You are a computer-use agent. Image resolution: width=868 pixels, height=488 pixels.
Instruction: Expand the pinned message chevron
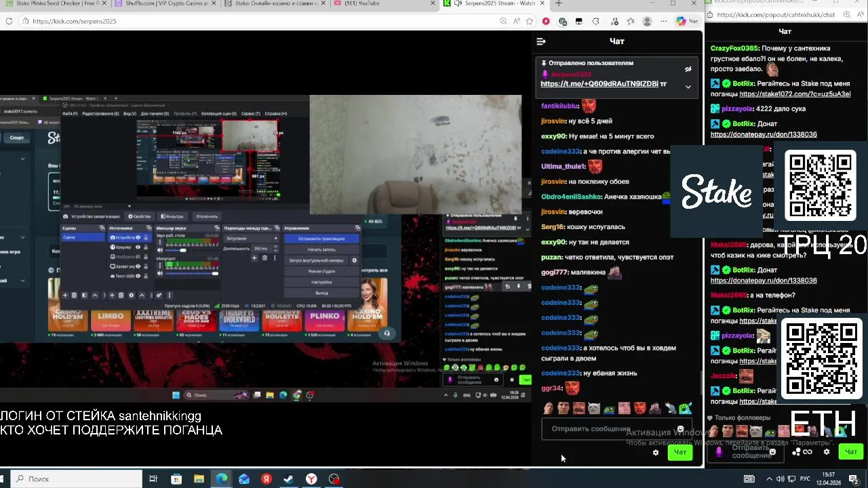(x=688, y=87)
